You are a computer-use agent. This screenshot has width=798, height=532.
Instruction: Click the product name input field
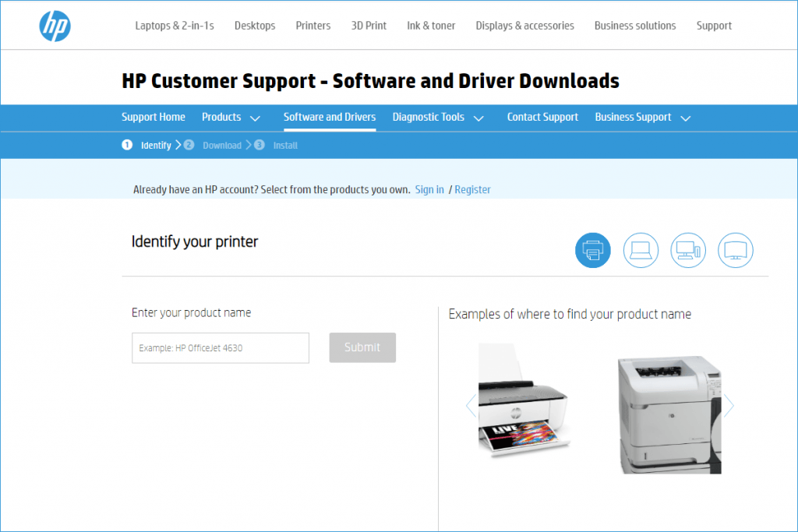220,348
